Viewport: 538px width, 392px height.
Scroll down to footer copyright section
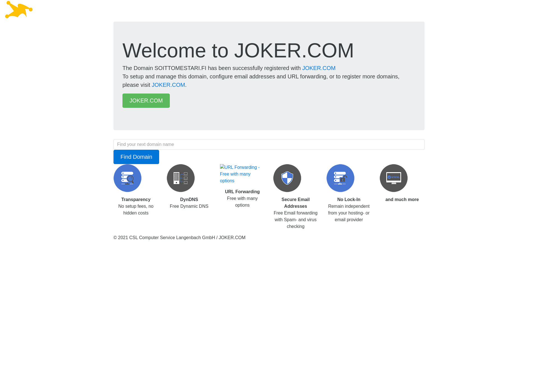[179, 237]
